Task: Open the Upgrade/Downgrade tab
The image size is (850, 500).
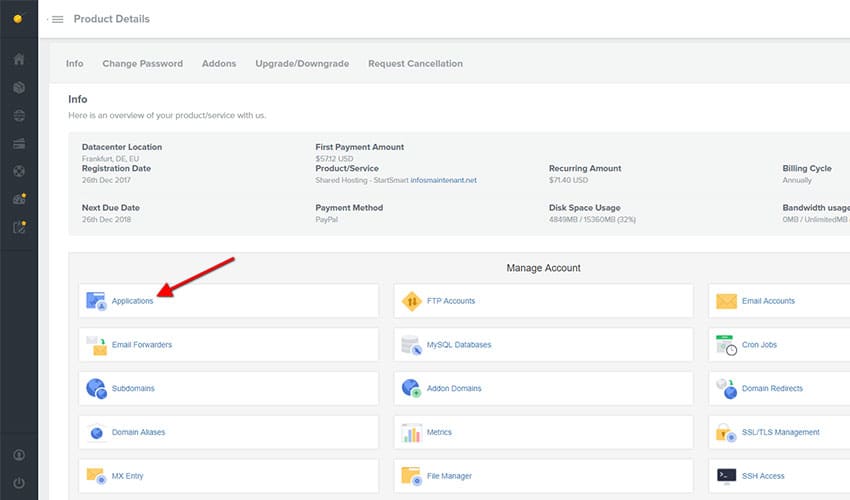Action: (x=302, y=63)
